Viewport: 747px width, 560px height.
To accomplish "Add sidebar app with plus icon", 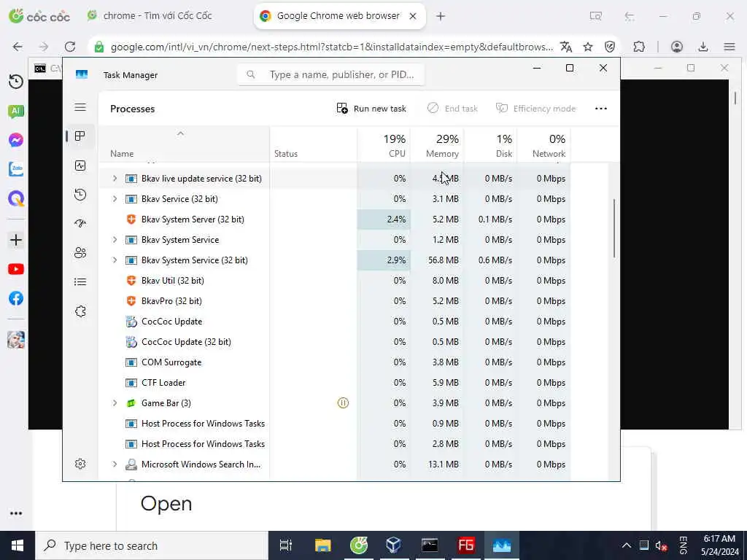I will 16,240.
